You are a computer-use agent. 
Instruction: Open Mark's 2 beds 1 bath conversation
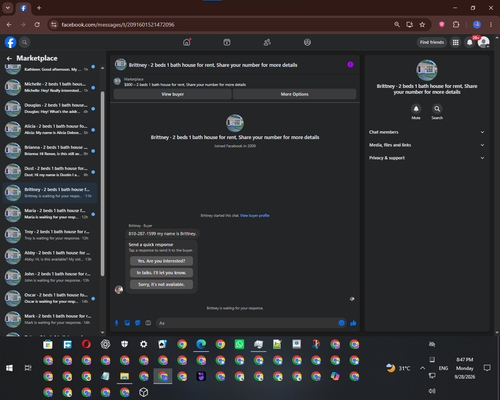click(50, 319)
